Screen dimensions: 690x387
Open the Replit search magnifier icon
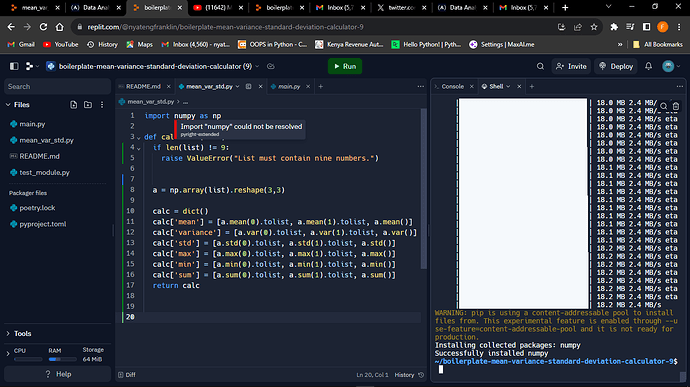point(540,66)
